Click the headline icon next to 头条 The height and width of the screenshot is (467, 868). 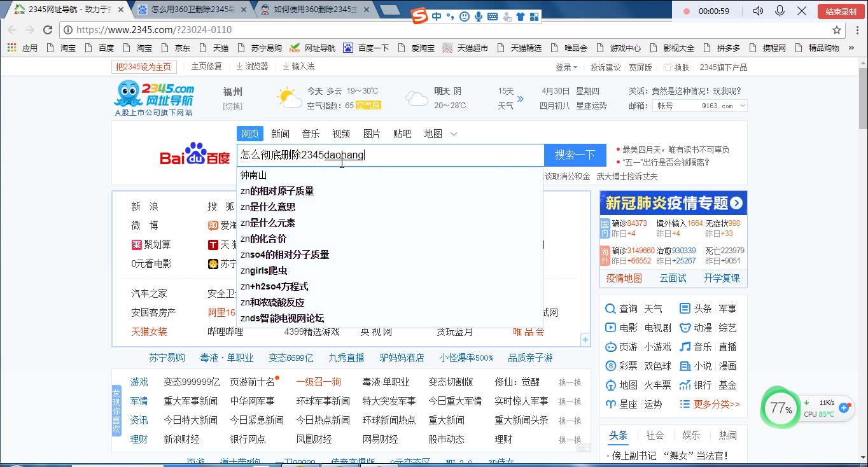685,309
